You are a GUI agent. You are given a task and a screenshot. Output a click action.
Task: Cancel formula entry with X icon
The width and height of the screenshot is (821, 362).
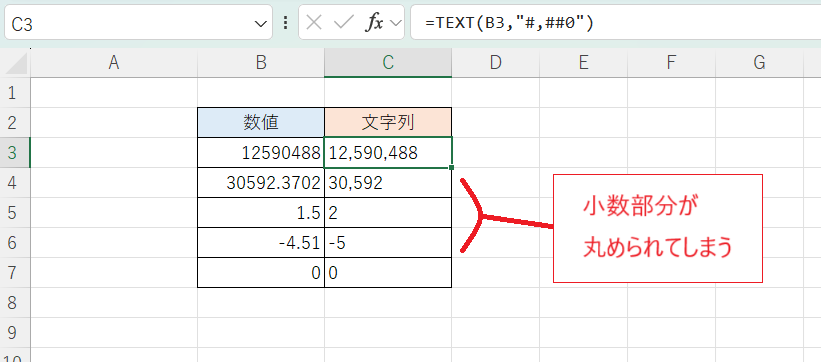pos(314,23)
